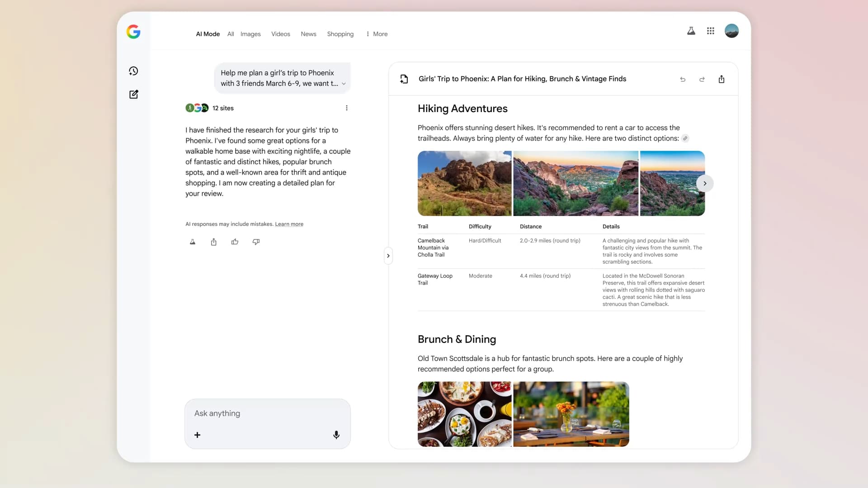The height and width of the screenshot is (488, 868).
Task: Rate the response with thumbs down
Action: 256,242
